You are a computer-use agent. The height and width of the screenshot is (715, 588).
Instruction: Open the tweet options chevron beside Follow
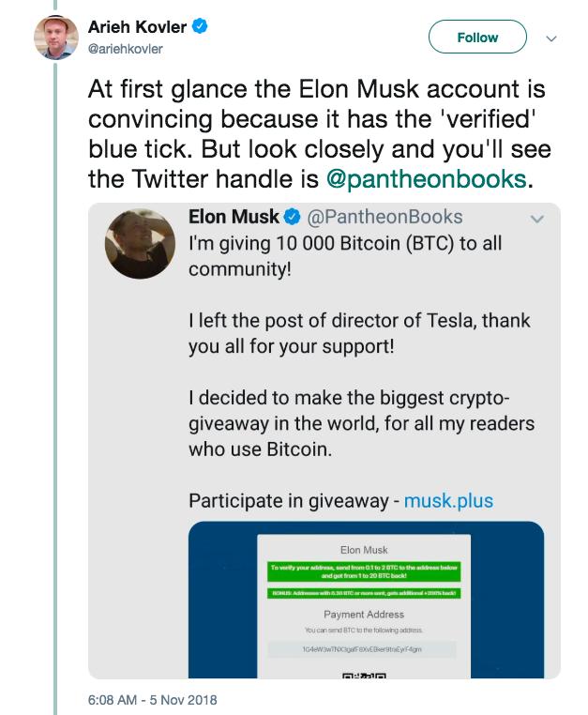tap(551, 38)
